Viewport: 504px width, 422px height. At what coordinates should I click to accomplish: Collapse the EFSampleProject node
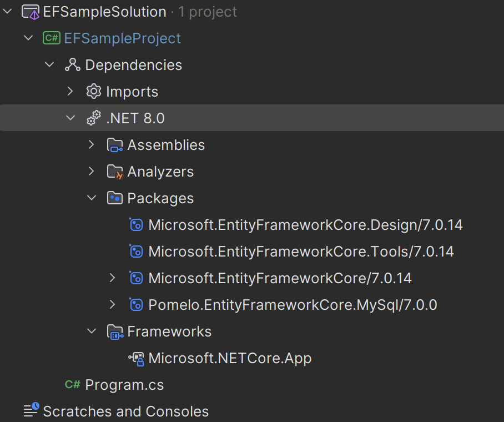tap(28, 38)
